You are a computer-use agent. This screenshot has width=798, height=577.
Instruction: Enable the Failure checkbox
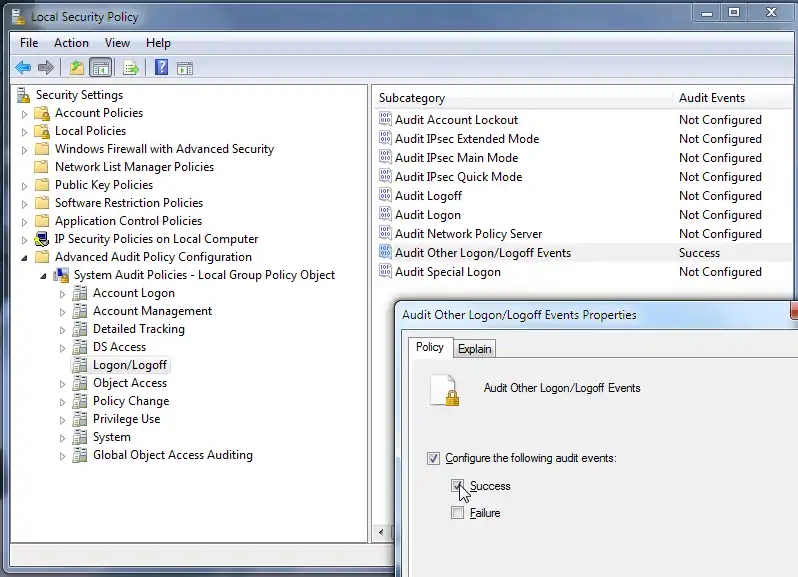point(458,513)
